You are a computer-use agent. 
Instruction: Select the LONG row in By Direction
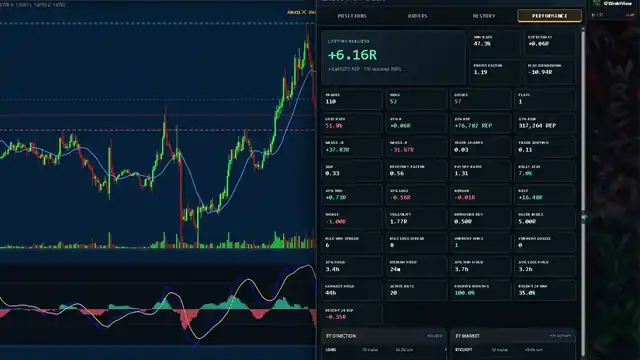click(384, 350)
